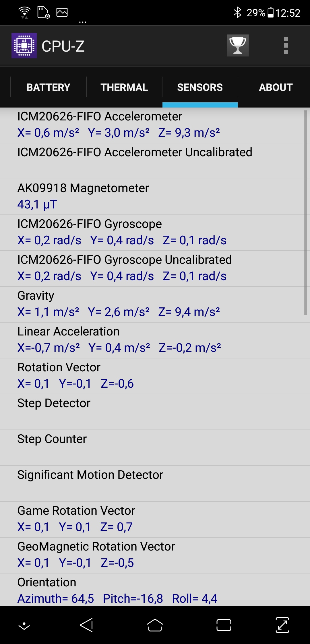
Task: Tap the Wi-Fi status icon
Action: [x=24, y=13]
